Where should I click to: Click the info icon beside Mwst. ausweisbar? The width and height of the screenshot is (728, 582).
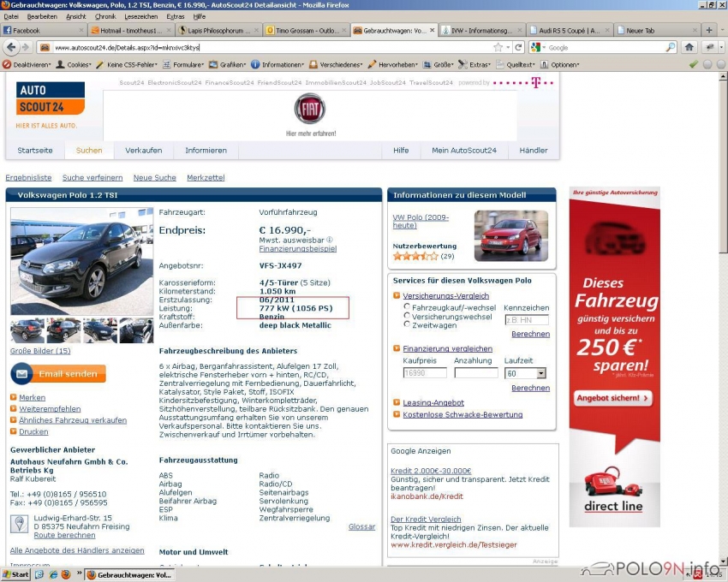[329, 240]
